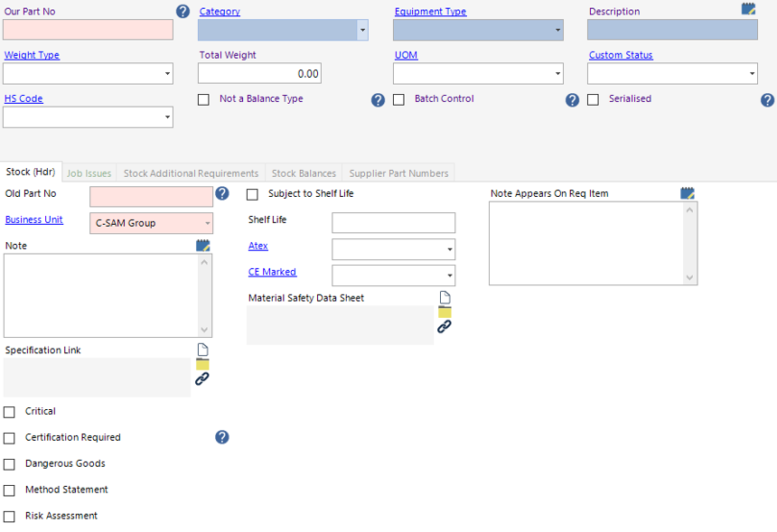Expand the CE Marked dropdown list
This screenshot has width=777, height=532.
(x=449, y=275)
